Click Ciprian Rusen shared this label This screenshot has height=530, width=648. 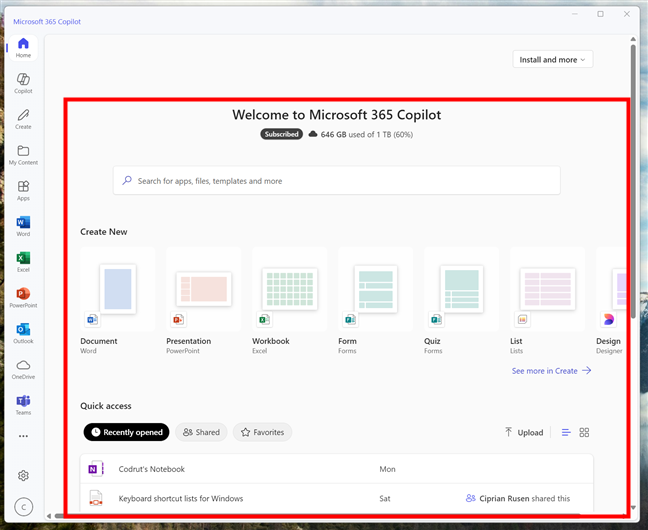coord(518,498)
